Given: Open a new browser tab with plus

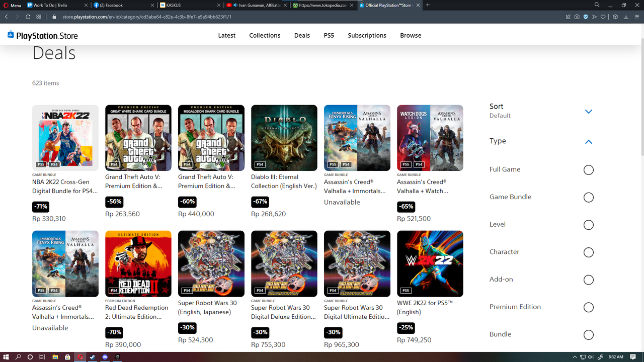Looking at the screenshot, I should point(428,5).
